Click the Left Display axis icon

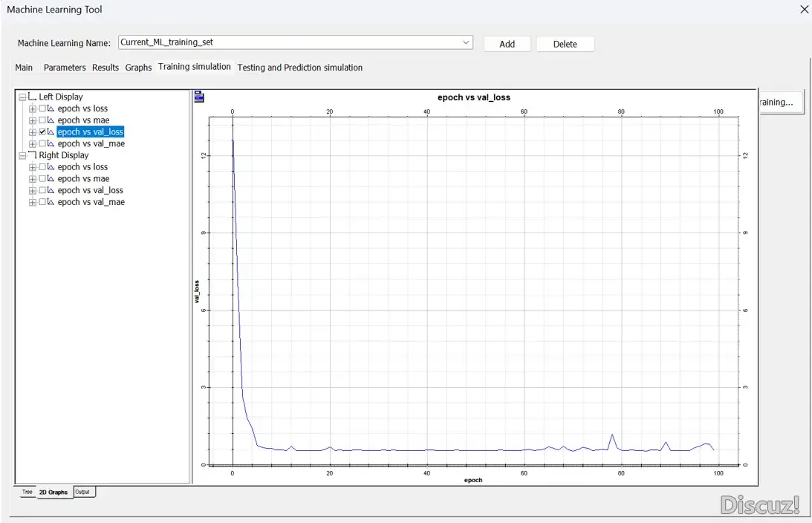32,97
